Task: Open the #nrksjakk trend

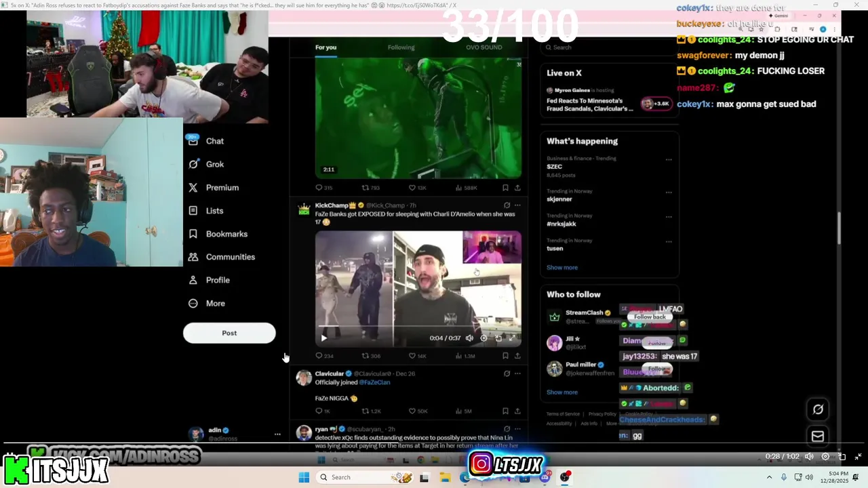Action: point(561,224)
